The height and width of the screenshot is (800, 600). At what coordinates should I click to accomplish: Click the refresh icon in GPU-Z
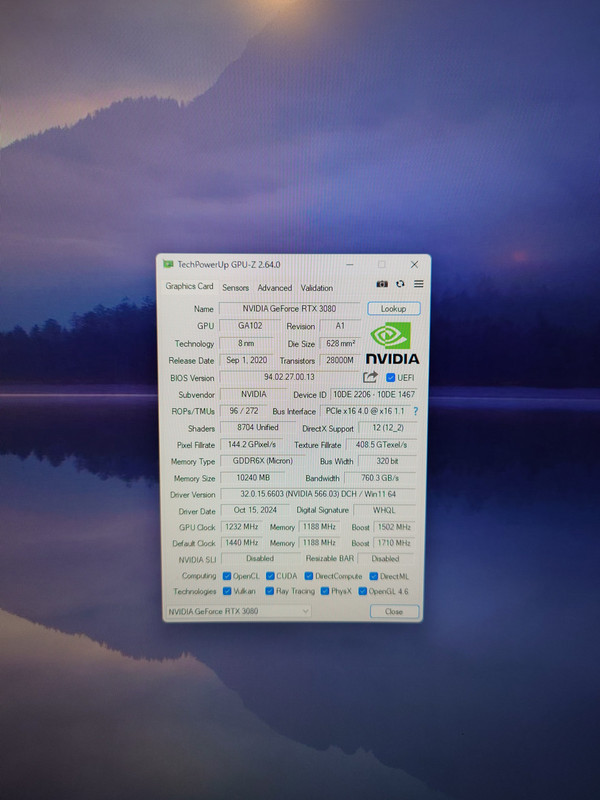point(400,284)
